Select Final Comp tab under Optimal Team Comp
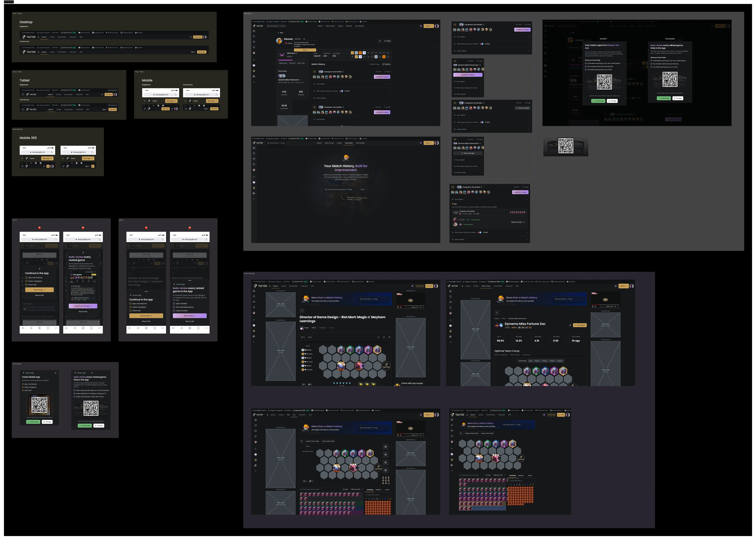The width and height of the screenshot is (756, 540). (523, 361)
